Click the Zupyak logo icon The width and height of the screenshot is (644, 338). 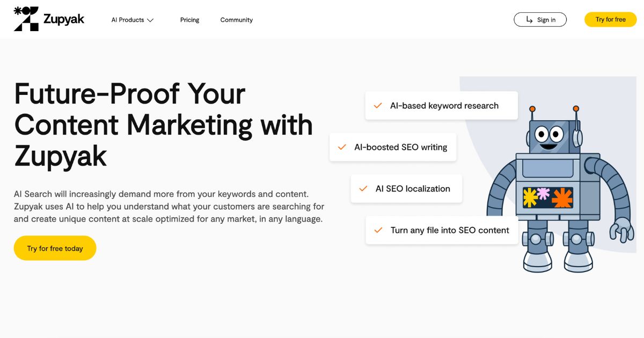pos(26,19)
